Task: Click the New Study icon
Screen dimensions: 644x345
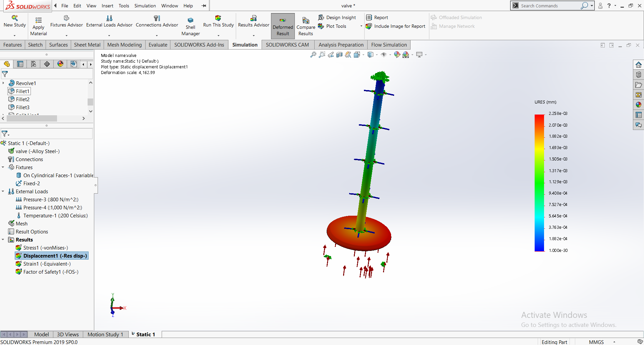Action: pyautogui.click(x=15, y=21)
